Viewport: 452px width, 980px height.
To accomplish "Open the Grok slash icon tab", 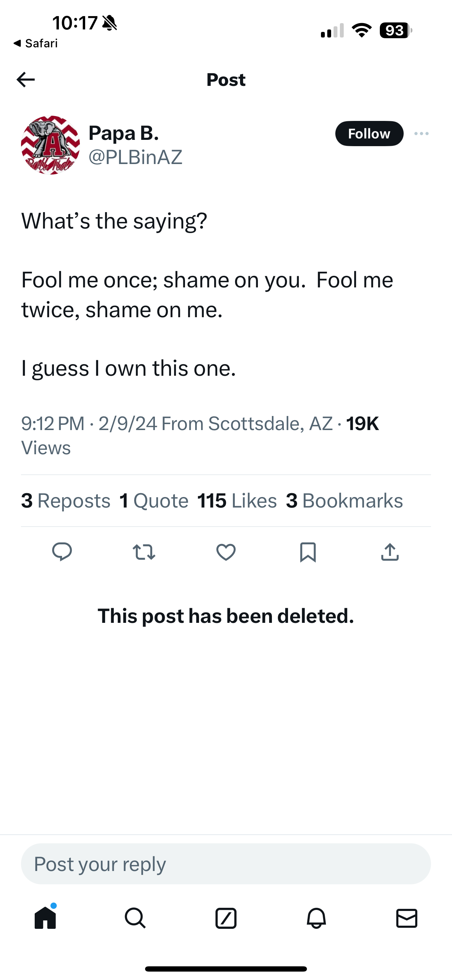I will (226, 918).
